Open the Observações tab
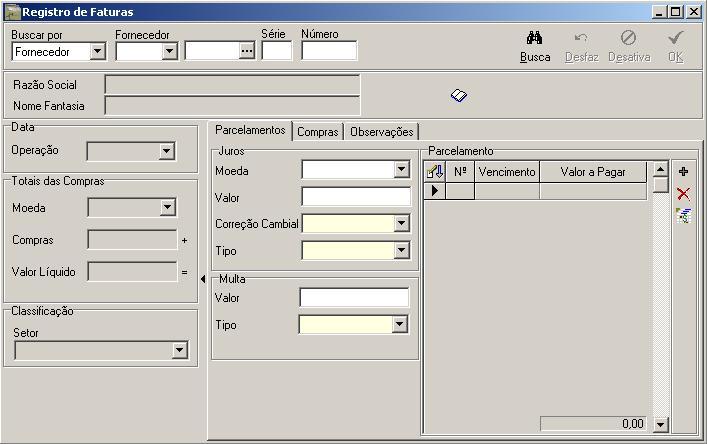The width and height of the screenshot is (707, 444). tap(381, 132)
